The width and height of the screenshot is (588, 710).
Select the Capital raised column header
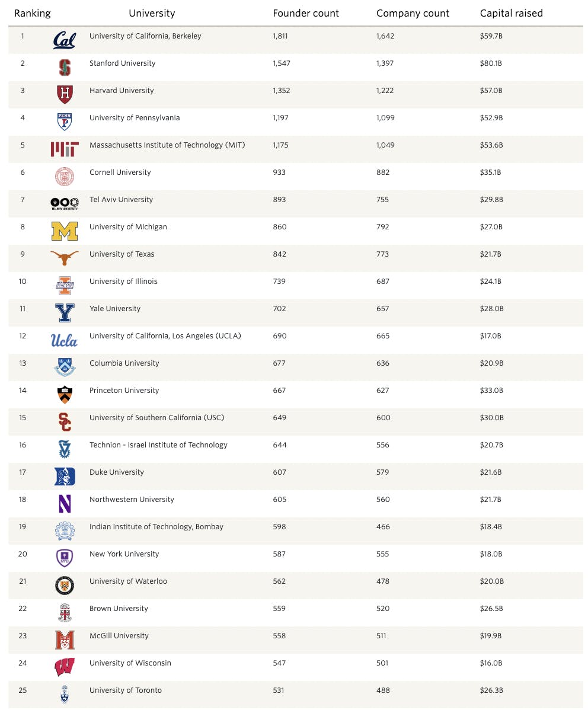click(511, 13)
